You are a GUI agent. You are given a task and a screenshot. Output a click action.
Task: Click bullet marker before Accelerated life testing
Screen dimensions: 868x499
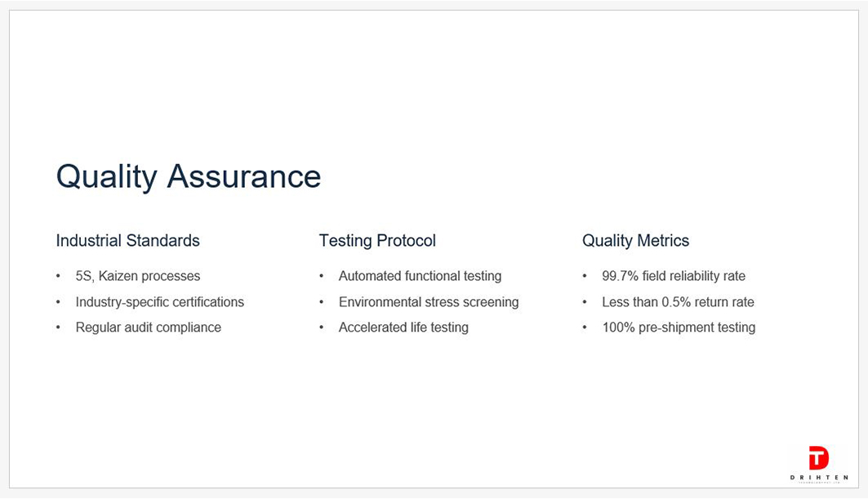(321, 327)
